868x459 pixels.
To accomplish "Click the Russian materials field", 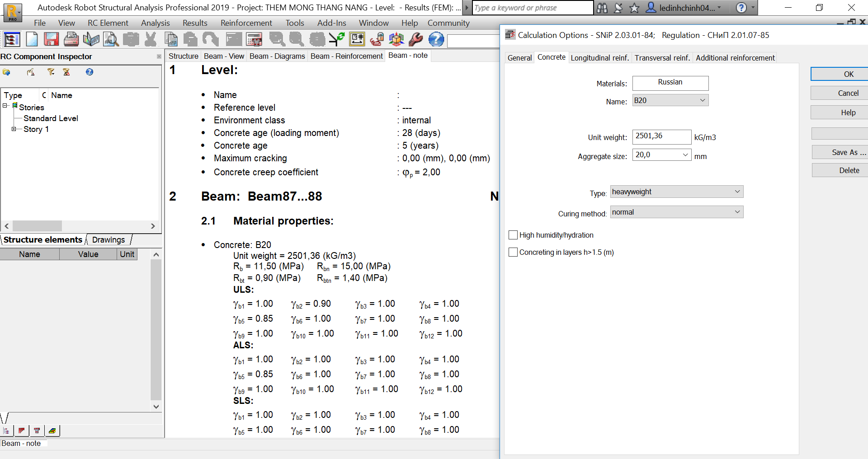I will (x=670, y=83).
